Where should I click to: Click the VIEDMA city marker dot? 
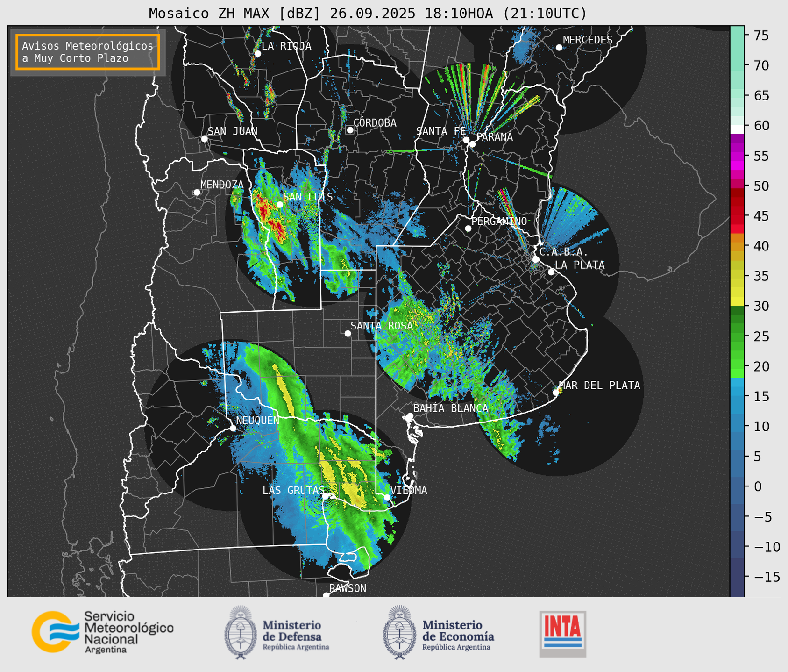coord(387,497)
